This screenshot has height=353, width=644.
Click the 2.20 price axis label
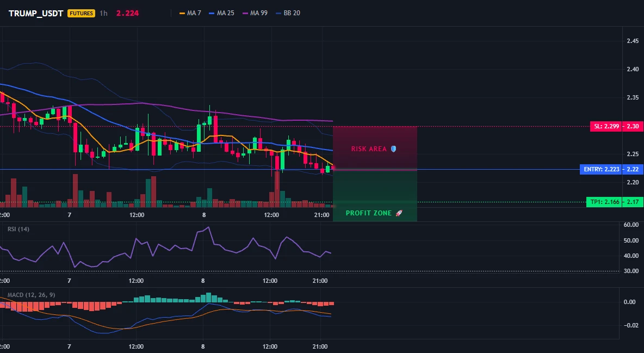pyautogui.click(x=633, y=182)
